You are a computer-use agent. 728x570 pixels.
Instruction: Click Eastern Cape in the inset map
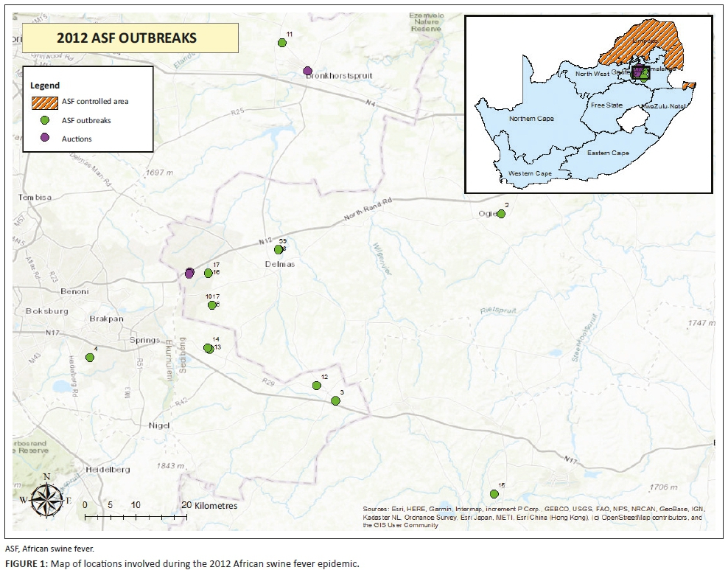[607, 153]
